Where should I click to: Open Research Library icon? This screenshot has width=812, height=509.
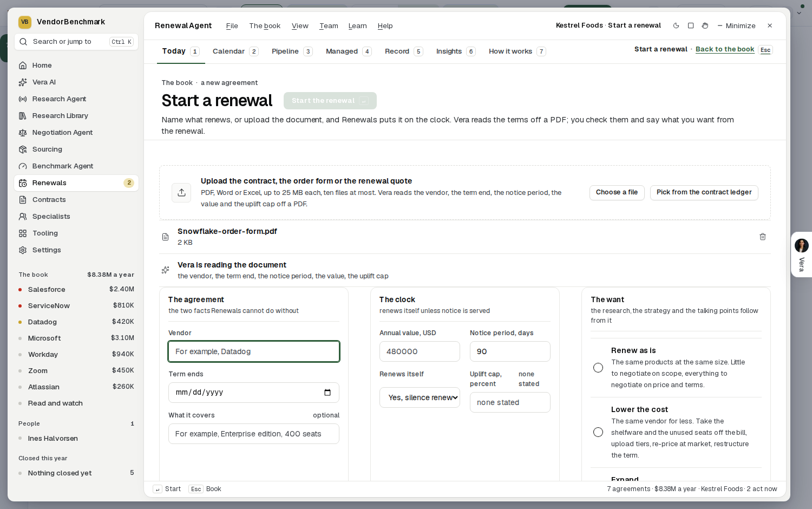(x=23, y=116)
